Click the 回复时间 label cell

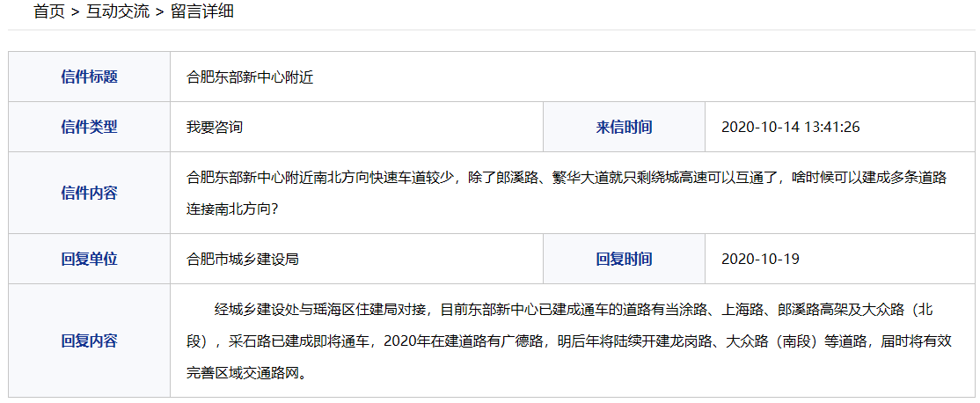click(625, 259)
